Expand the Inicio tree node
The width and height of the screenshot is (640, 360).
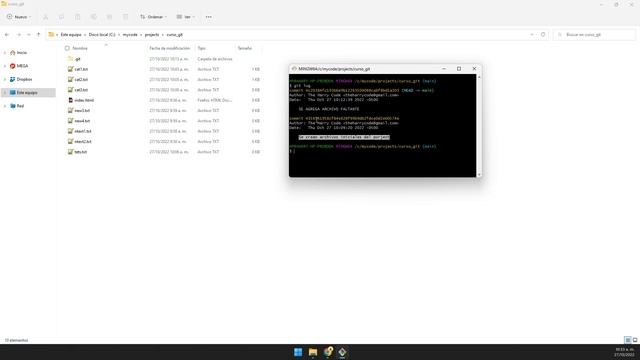(5, 53)
